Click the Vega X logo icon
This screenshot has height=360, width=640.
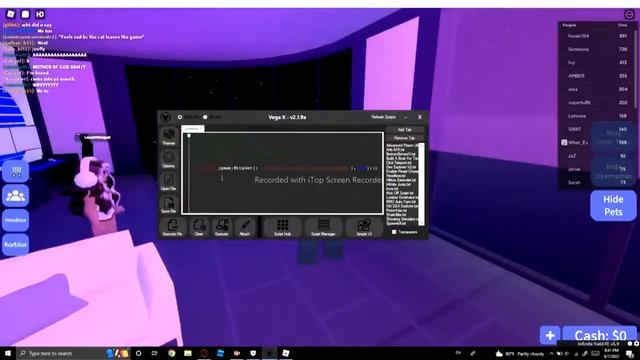click(165, 118)
